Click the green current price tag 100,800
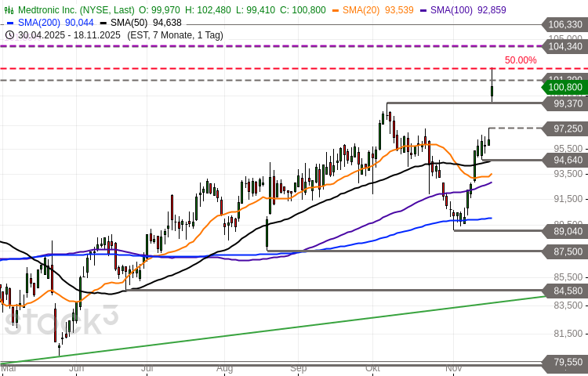588x376 pixels. (564, 87)
